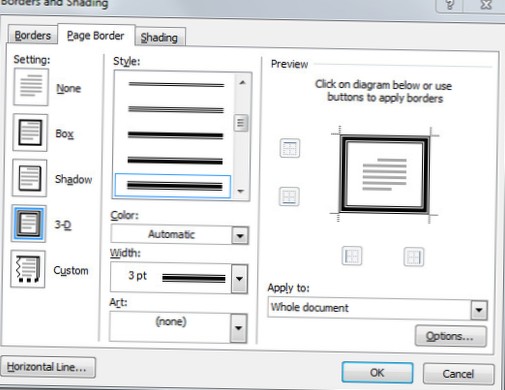Select the 3-D border setting icon
The height and width of the screenshot is (390, 505).
[x=29, y=223]
